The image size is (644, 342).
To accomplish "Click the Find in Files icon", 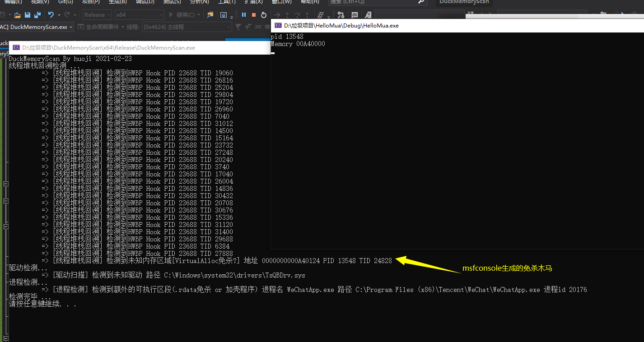I will coord(210,15).
